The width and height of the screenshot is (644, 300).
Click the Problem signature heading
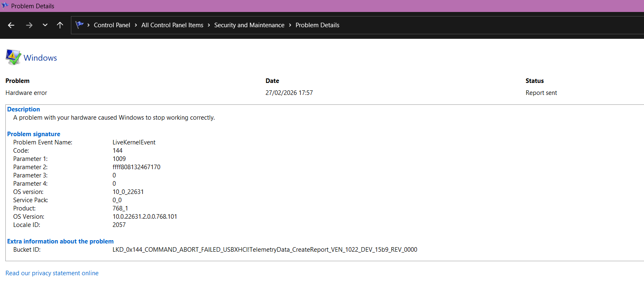pyautogui.click(x=34, y=134)
